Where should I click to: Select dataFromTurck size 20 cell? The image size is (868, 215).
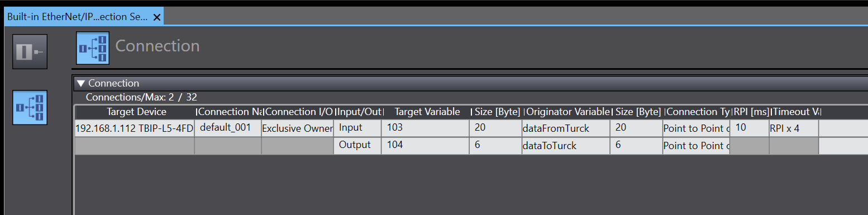(636, 128)
